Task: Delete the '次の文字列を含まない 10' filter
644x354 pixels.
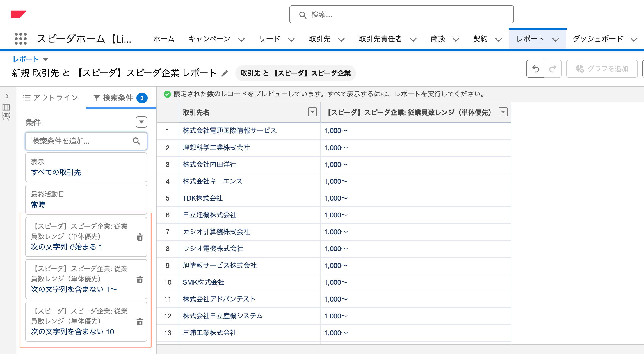Action: [x=140, y=321]
